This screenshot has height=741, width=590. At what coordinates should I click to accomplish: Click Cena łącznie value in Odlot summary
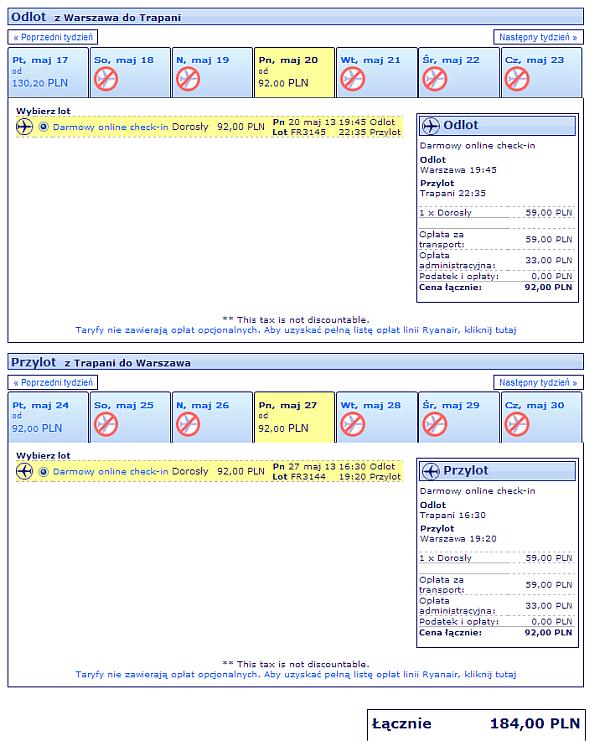[548, 287]
